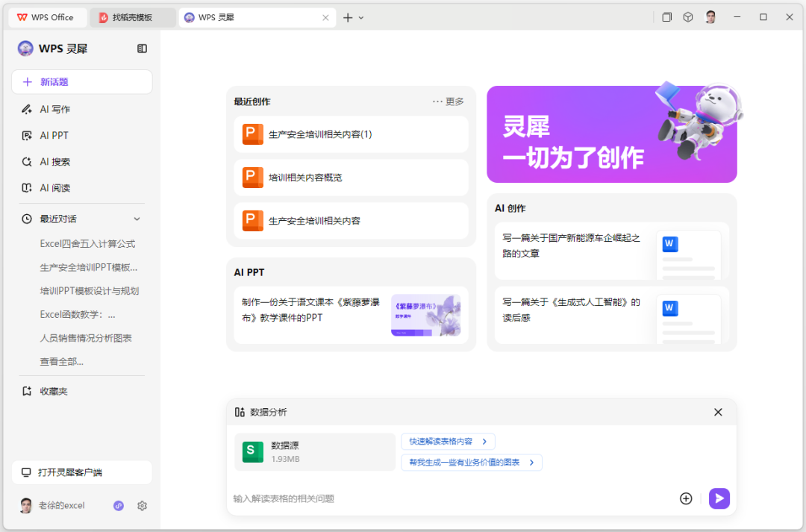The height and width of the screenshot is (532, 806).
Task: Open conversation 人员销售情况分析图表
Action: [x=86, y=338]
